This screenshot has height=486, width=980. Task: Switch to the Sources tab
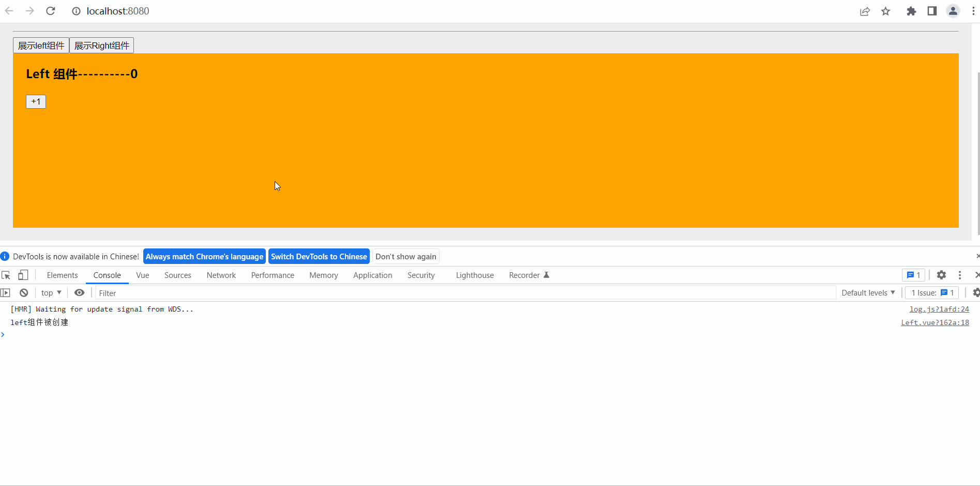178,275
